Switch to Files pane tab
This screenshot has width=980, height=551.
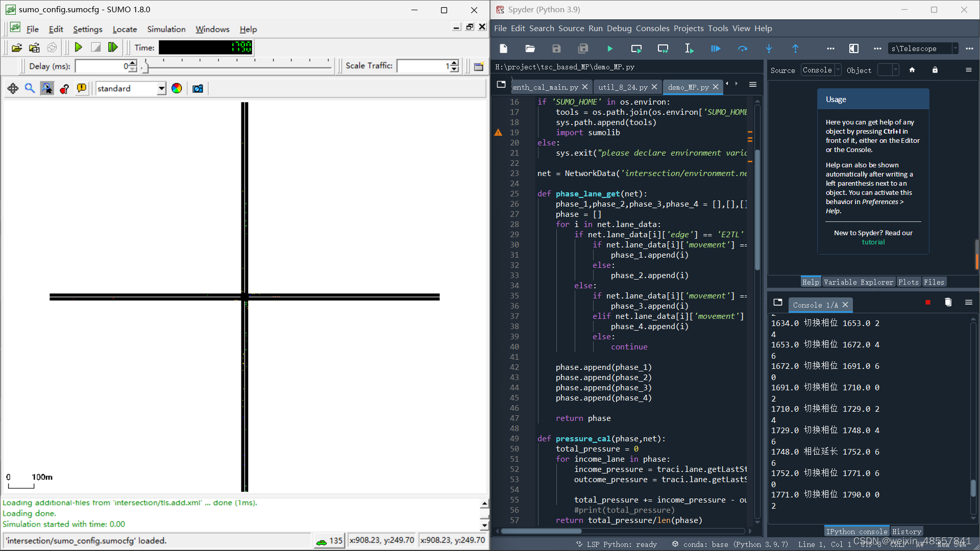pos(934,282)
